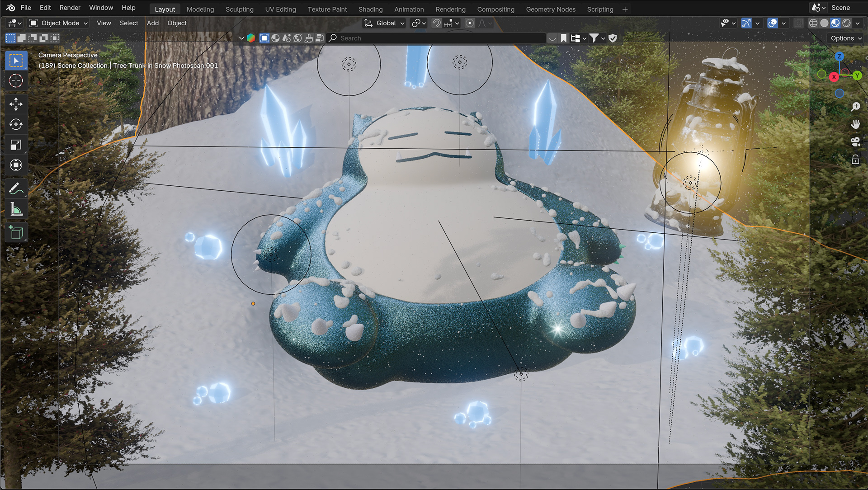Switch to wireframe viewport shading
The height and width of the screenshot is (490, 868).
(813, 23)
